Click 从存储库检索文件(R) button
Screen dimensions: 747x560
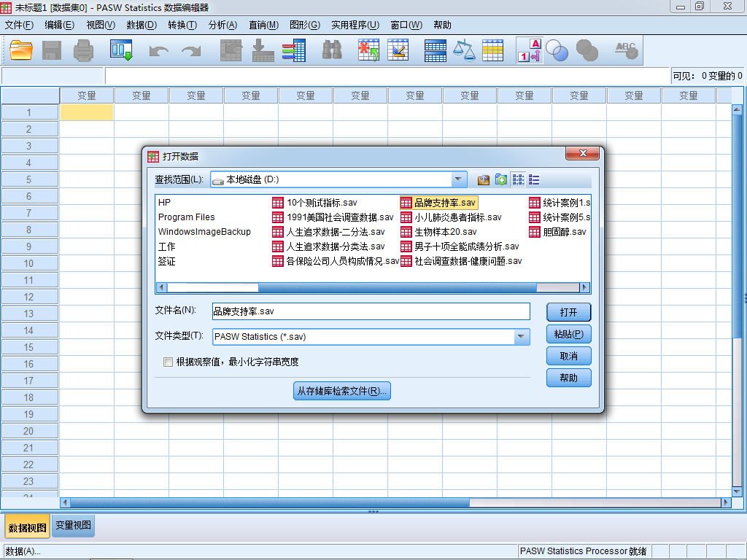pyautogui.click(x=342, y=391)
